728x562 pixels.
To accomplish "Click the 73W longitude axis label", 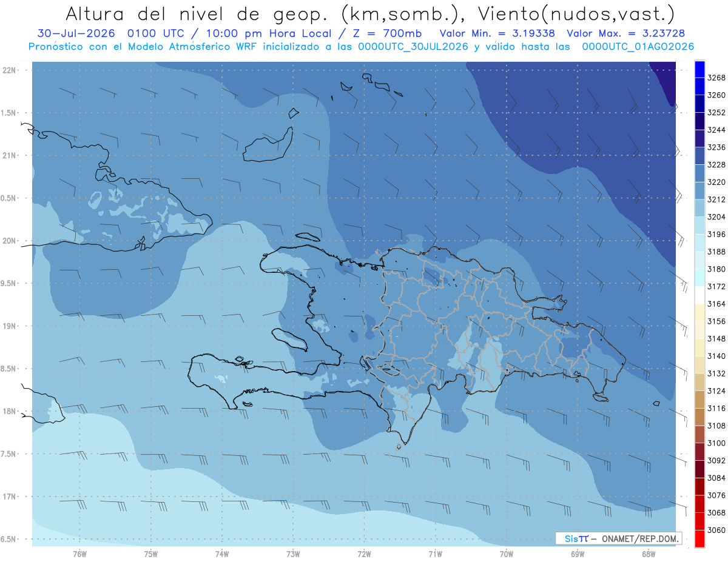I will click(293, 554).
